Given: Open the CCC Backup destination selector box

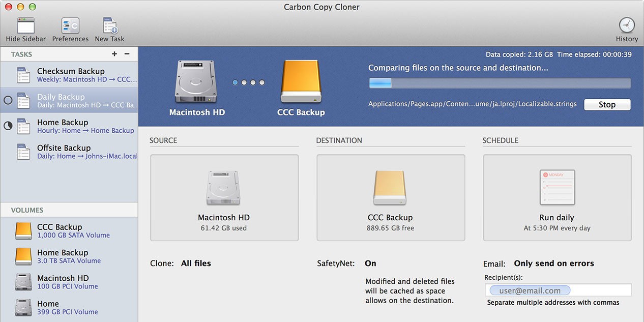Looking at the screenshot, I should (x=391, y=198).
